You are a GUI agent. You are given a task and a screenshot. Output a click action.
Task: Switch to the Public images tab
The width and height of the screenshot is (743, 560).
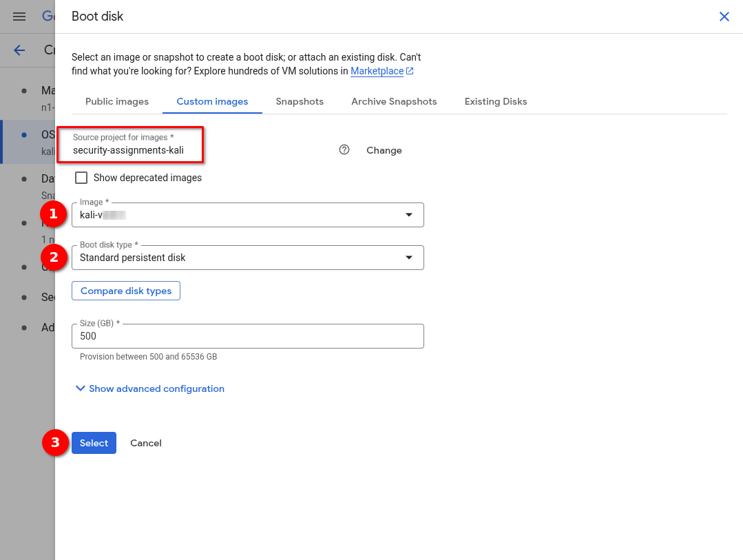pos(117,101)
